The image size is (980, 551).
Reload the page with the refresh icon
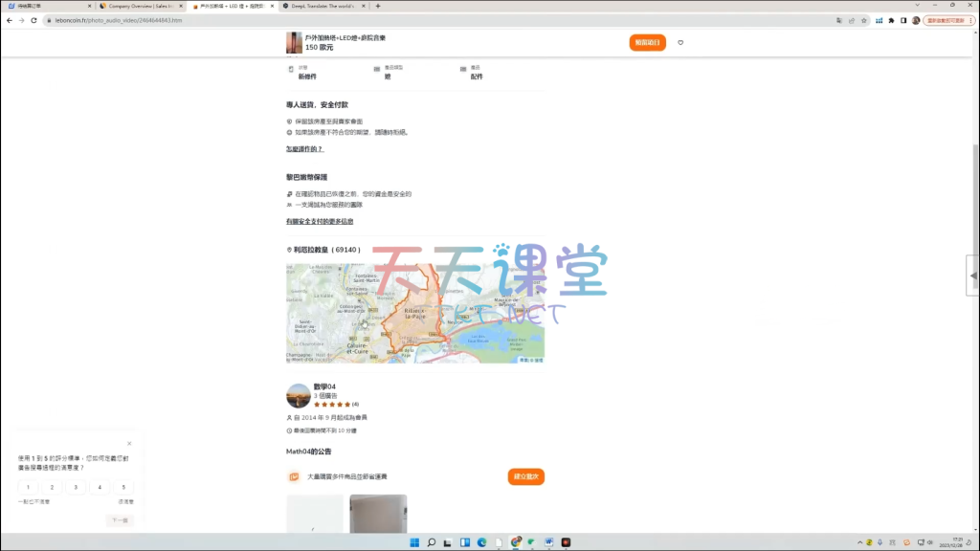coord(34,19)
